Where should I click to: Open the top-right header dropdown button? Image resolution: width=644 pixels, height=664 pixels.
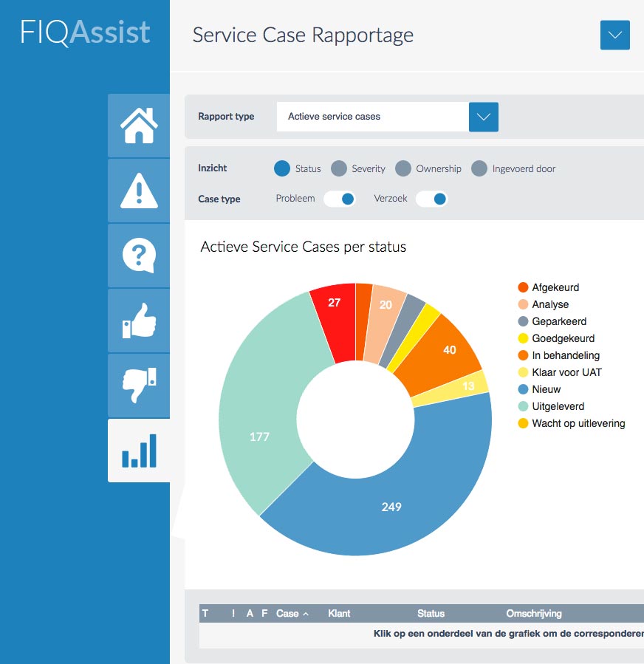pyautogui.click(x=614, y=35)
